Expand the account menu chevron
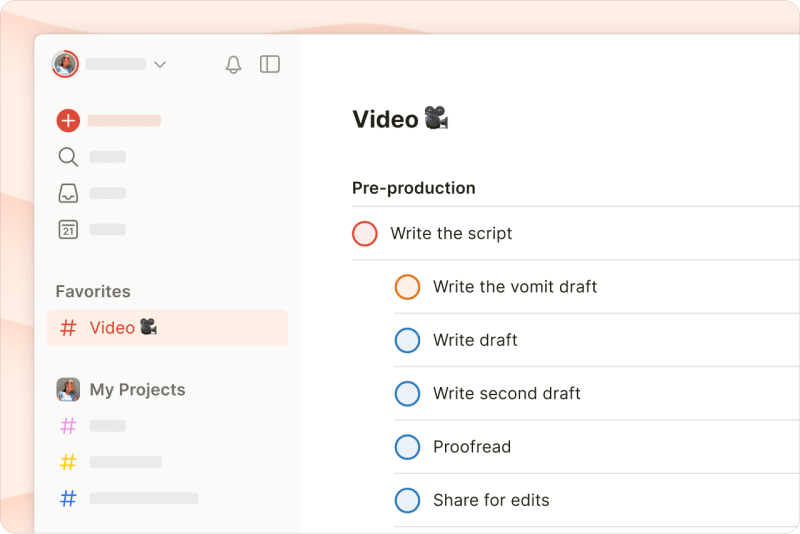This screenshot has height=534, width=800. (160, 64)
